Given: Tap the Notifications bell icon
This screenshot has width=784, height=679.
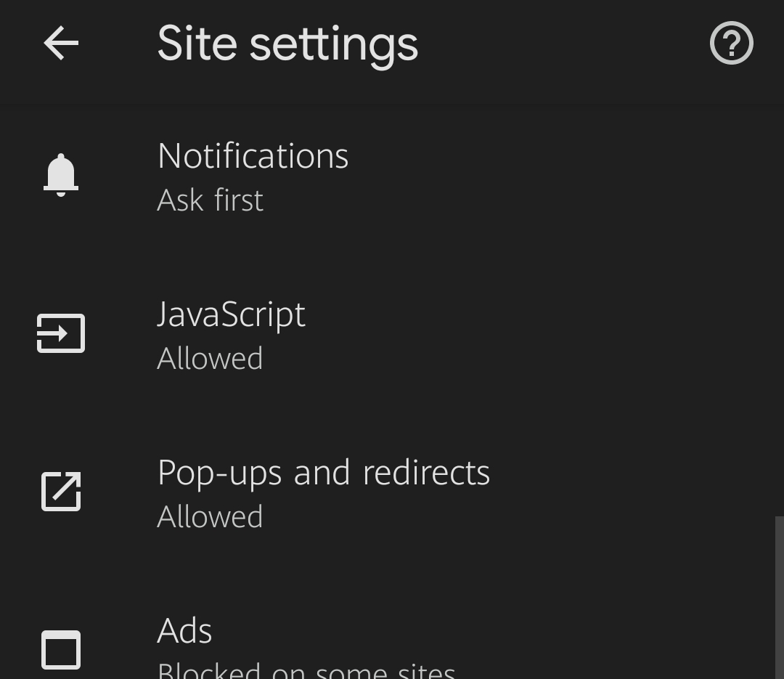Looking at the screenshot, I should 61,175.
